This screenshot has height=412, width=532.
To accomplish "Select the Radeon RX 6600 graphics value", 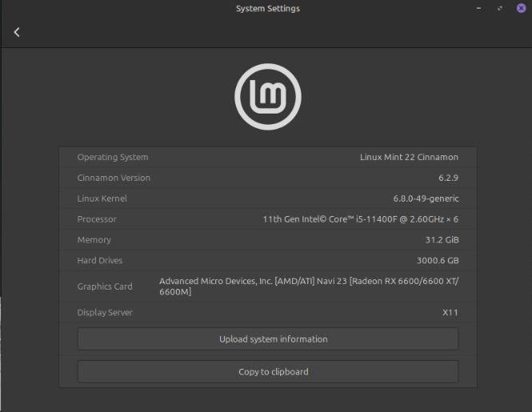I will pyautogui.click(x=309, y=286).
